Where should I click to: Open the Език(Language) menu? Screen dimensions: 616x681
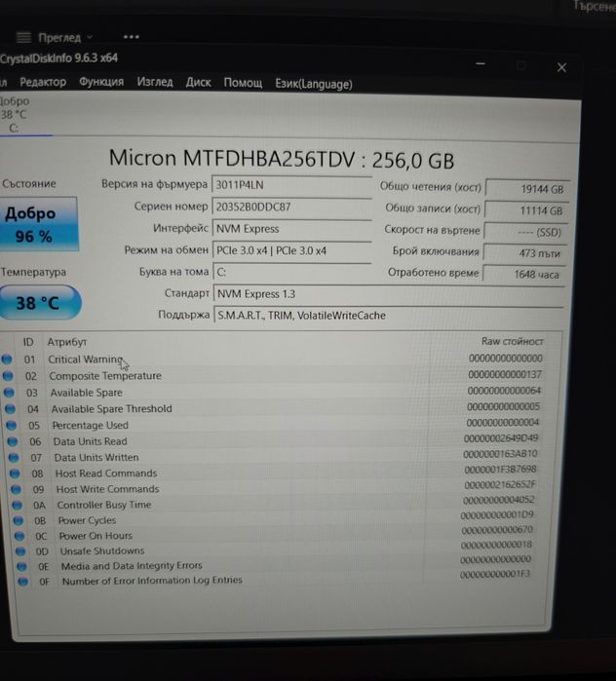tap(314, 84)
